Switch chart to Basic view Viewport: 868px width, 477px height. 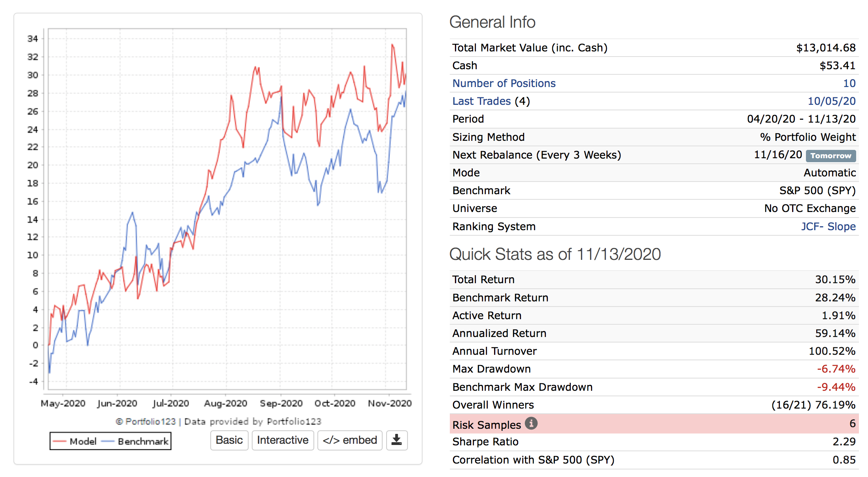(x=229, y=440)
